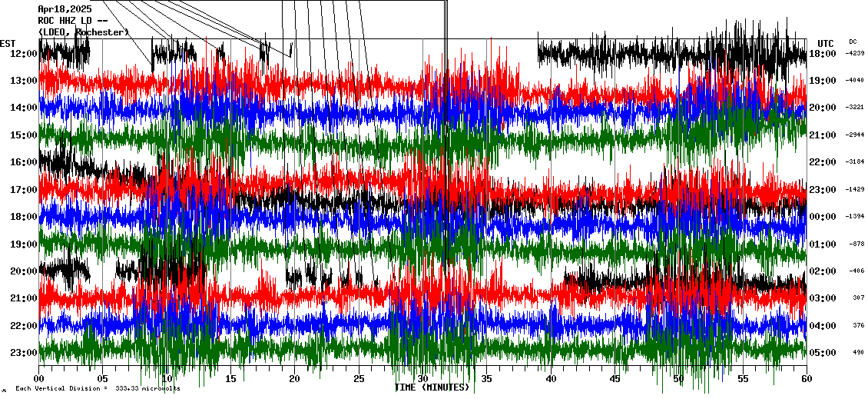Click the (LDEO, Rochester) network label
The width and height of the screenshot is (868, 399).
tap(83, 32)
